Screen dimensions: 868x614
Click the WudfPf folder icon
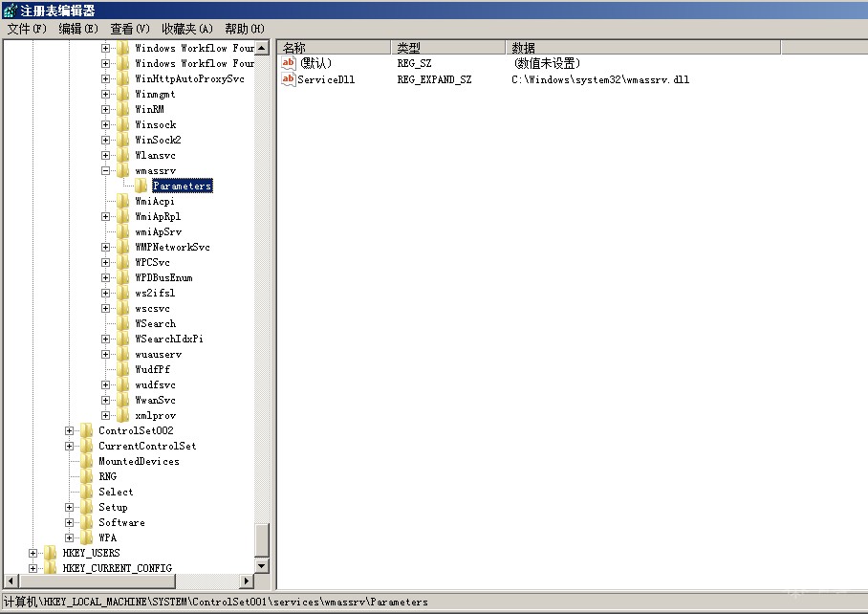[x=123, y=369]
